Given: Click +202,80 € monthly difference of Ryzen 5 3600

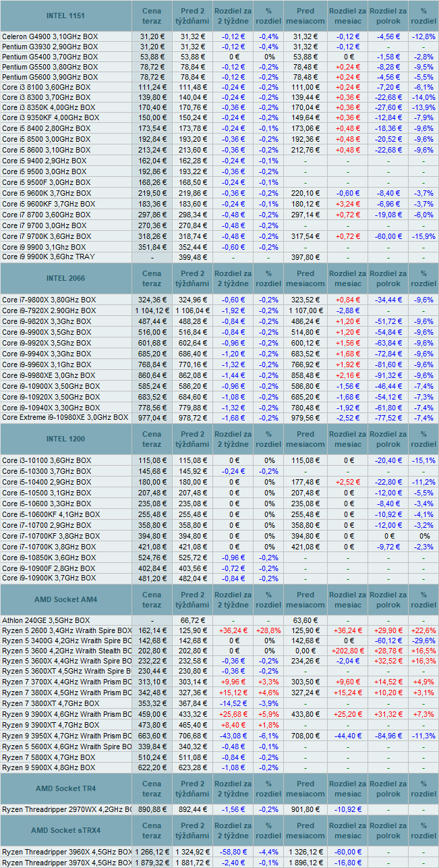Looking at the screenshot, I should click(347, 651).
